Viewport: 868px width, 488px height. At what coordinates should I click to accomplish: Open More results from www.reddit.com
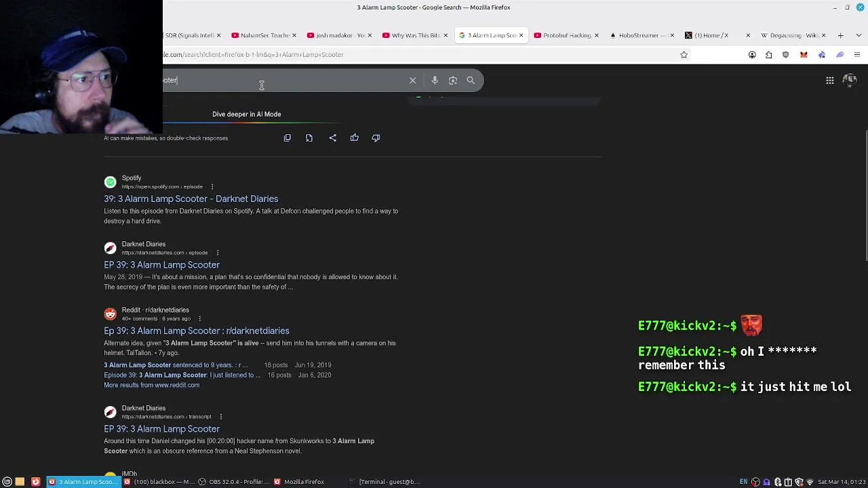click(x=151, y=385)
